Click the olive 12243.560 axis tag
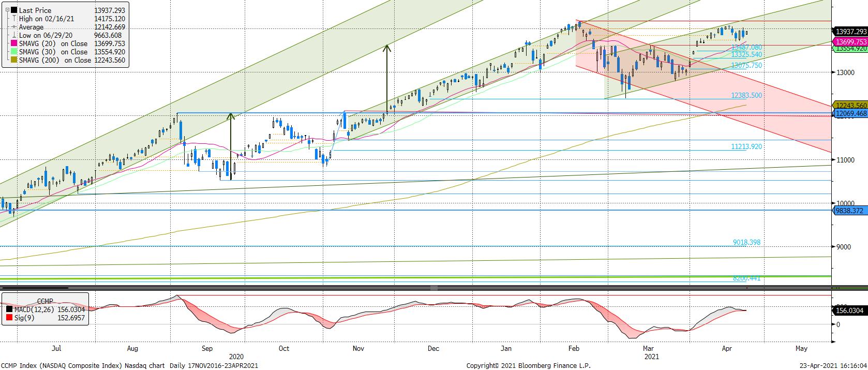The width and height of the screenshot is (868, 370). (x=850, y=105)
